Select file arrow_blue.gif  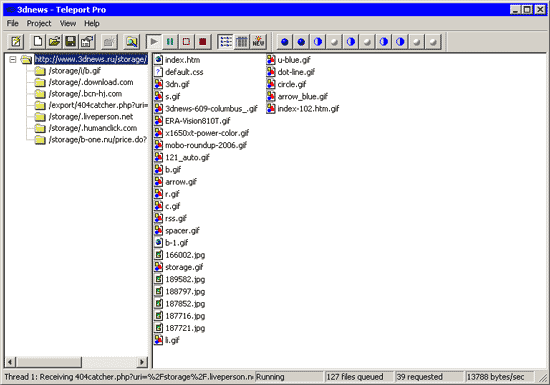click(303, 96)
